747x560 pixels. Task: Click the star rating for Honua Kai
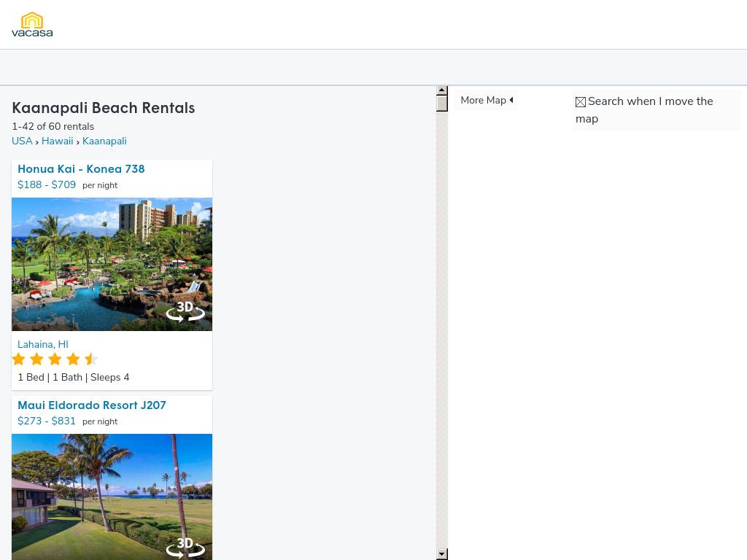tap(55, 359)
